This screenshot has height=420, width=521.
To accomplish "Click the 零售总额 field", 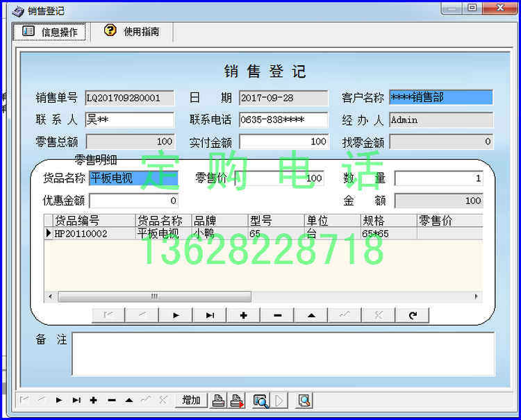I will [130, 142].
